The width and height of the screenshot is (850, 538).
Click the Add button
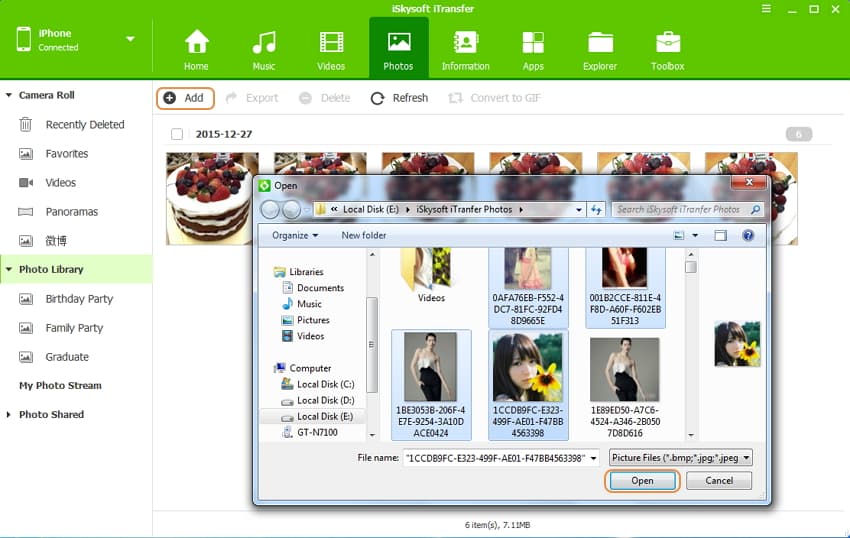click(185, 98)
